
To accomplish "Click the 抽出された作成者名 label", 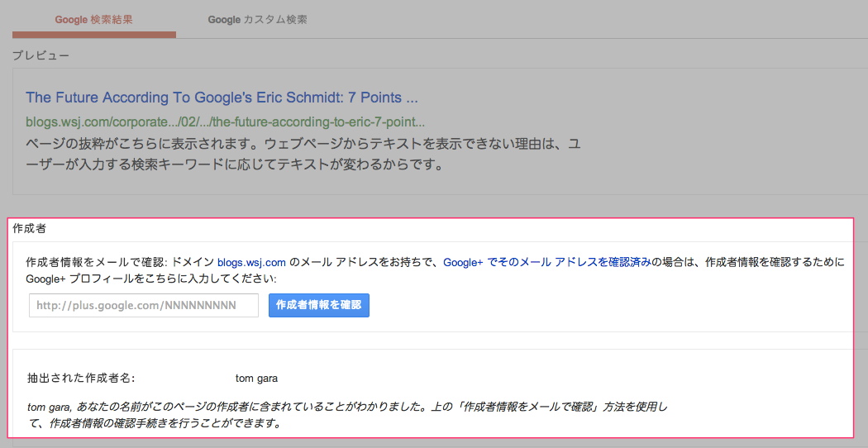I will point(81,379).
